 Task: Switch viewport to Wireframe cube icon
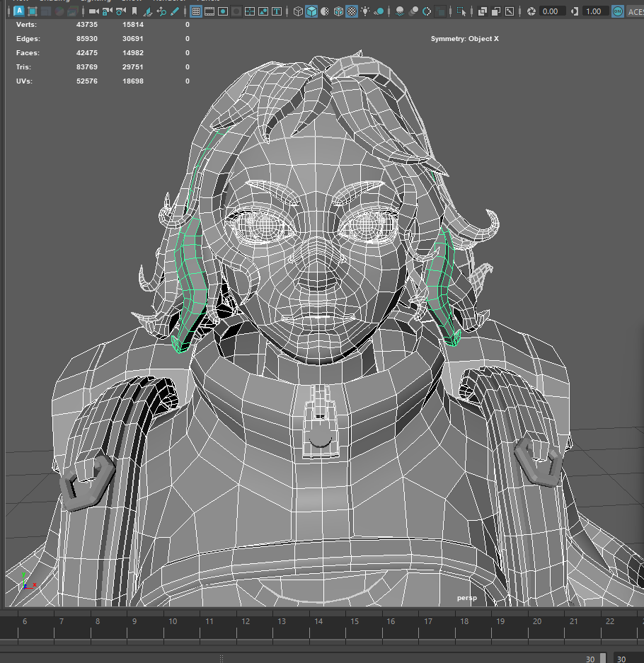point(298,11)
